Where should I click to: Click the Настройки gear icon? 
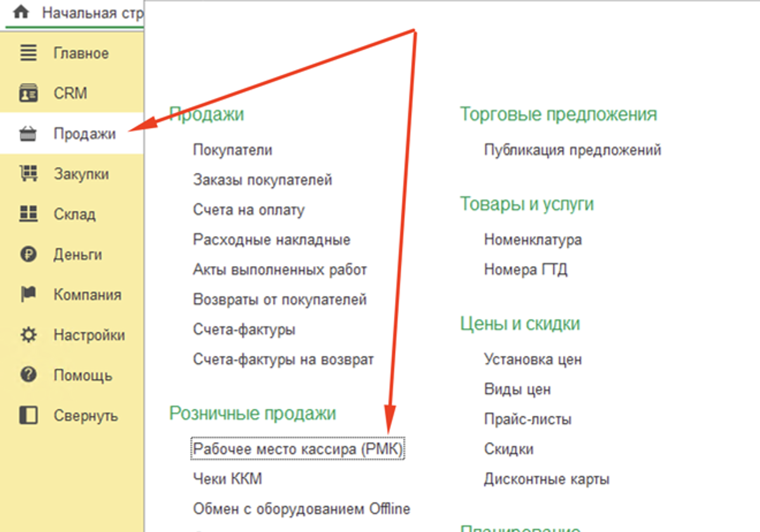pos(28,335)
